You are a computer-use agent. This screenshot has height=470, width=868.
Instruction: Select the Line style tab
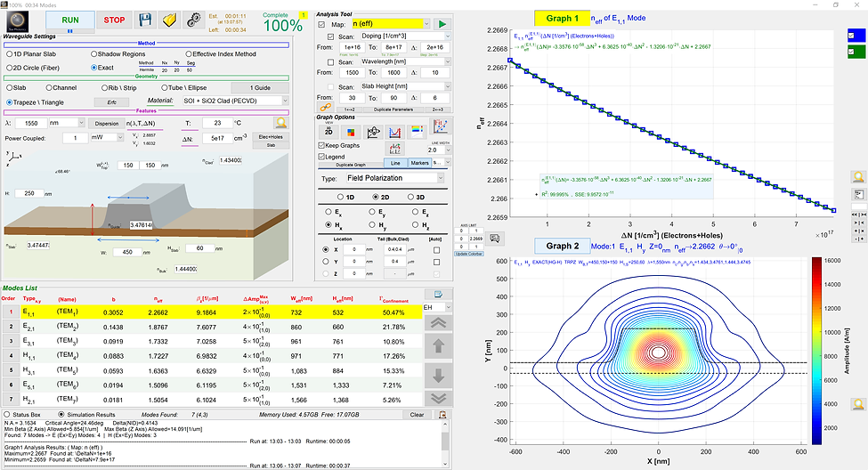tap(395, 163)
